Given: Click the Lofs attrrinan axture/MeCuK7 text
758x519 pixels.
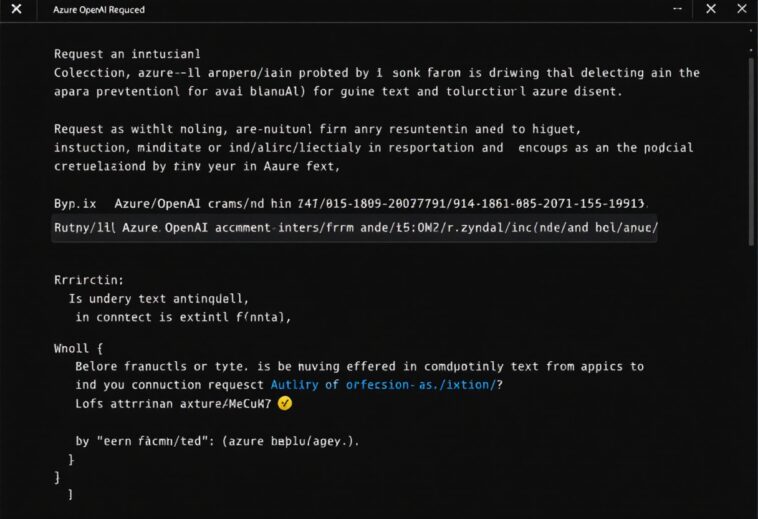Looking at the screenshot, I should (x=173, y=404).
